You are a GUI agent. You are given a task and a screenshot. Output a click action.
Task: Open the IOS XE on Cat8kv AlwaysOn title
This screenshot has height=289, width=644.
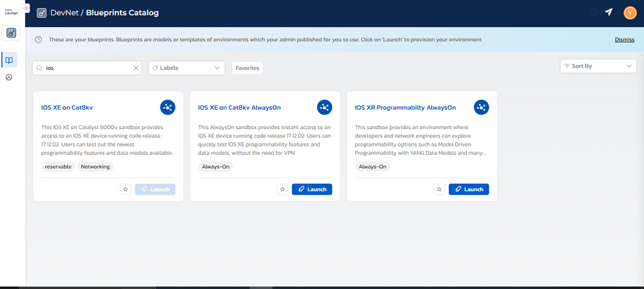point(239,108)
